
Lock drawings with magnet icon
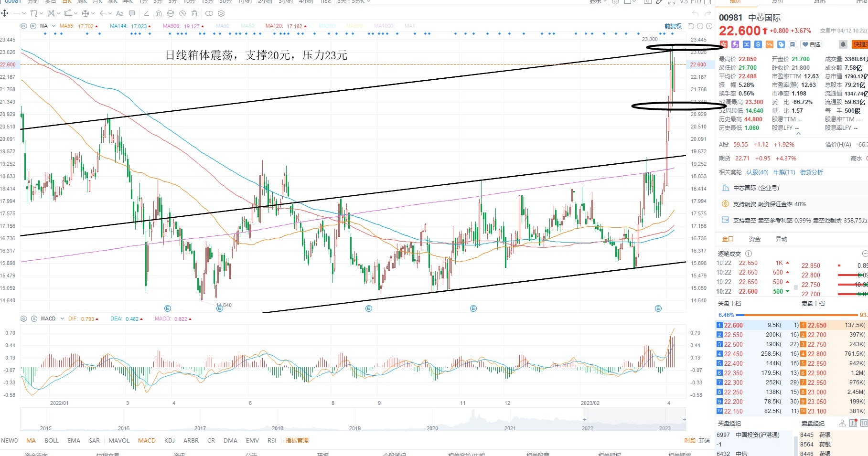tap(158, 13)
